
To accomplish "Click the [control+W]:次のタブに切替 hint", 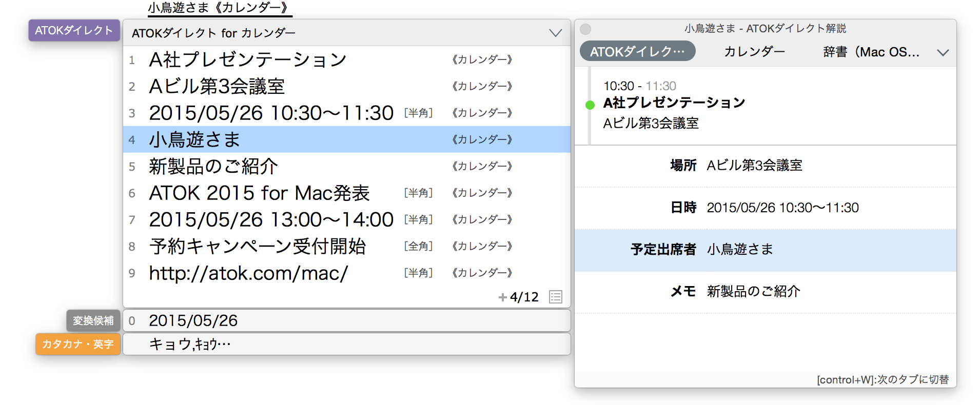I will coord(883,379).
